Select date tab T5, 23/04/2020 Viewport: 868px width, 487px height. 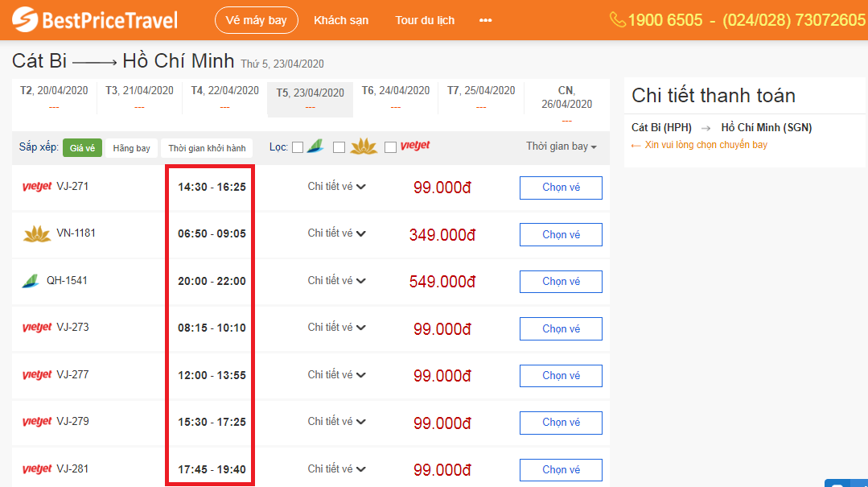[x=310, y=99]
